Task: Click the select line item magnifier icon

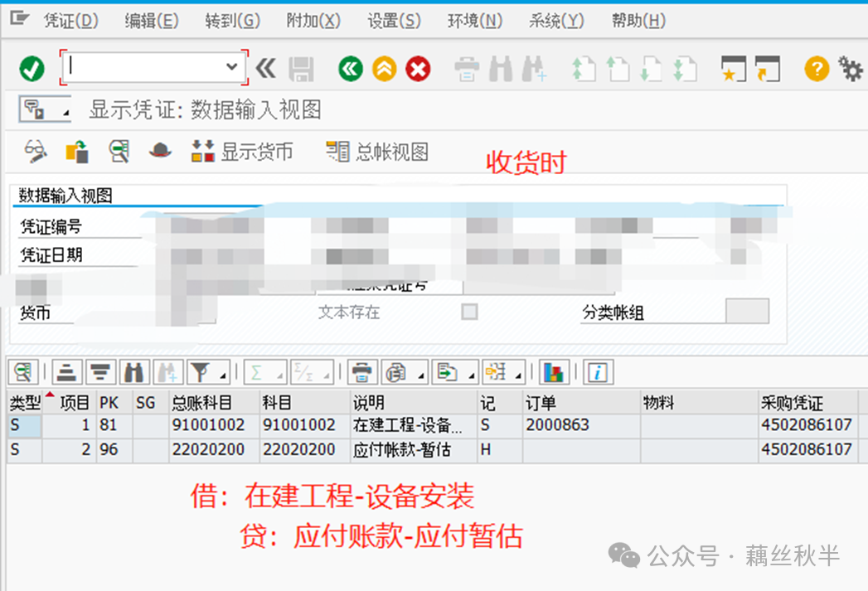Action: (x=119, y=151)
